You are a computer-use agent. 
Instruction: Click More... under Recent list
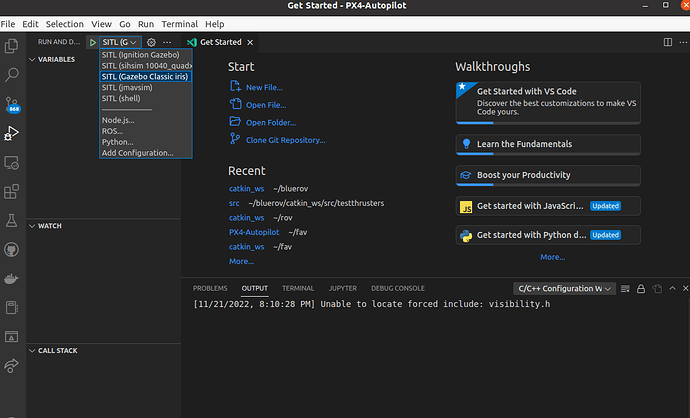[241, 261]
